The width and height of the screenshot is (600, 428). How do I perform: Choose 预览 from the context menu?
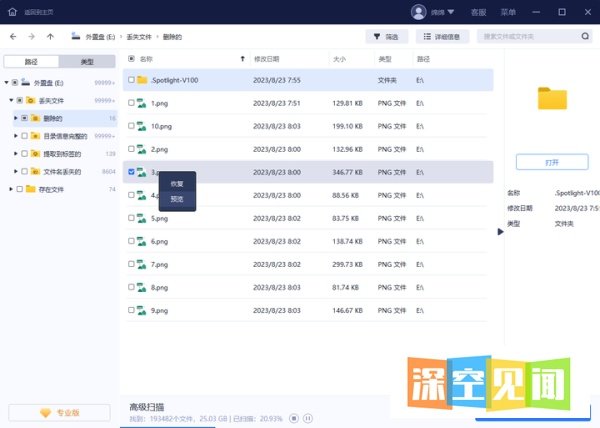(177, 199)
